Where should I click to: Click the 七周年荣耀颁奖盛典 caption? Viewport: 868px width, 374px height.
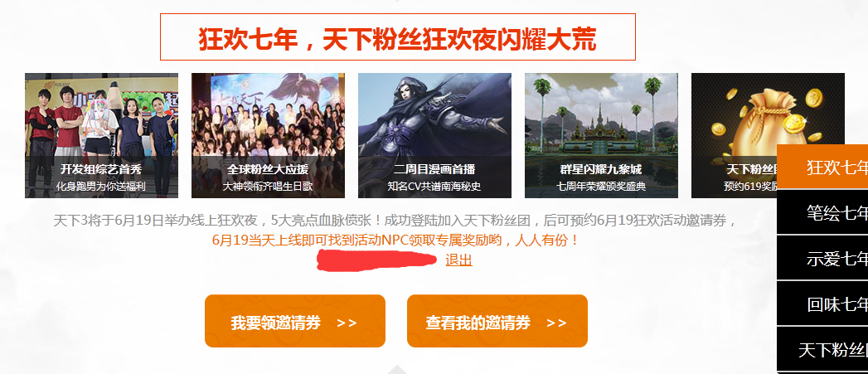click(x=601, y=187)
